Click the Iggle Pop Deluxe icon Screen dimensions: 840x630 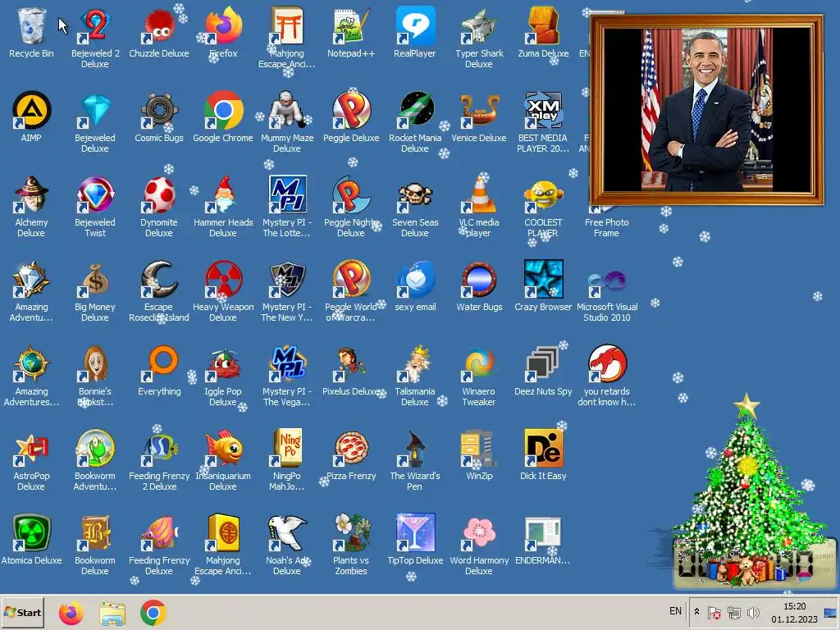[223, 363]
